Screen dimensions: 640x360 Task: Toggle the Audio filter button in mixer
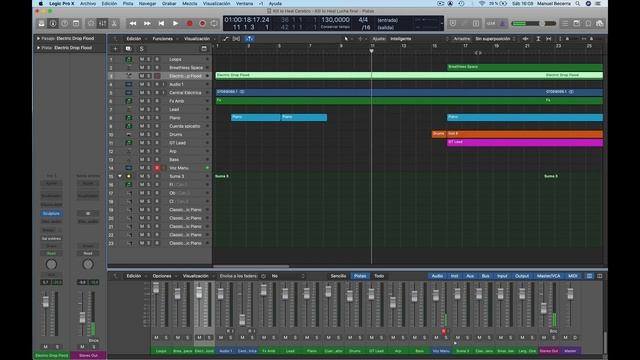point(437,276)
